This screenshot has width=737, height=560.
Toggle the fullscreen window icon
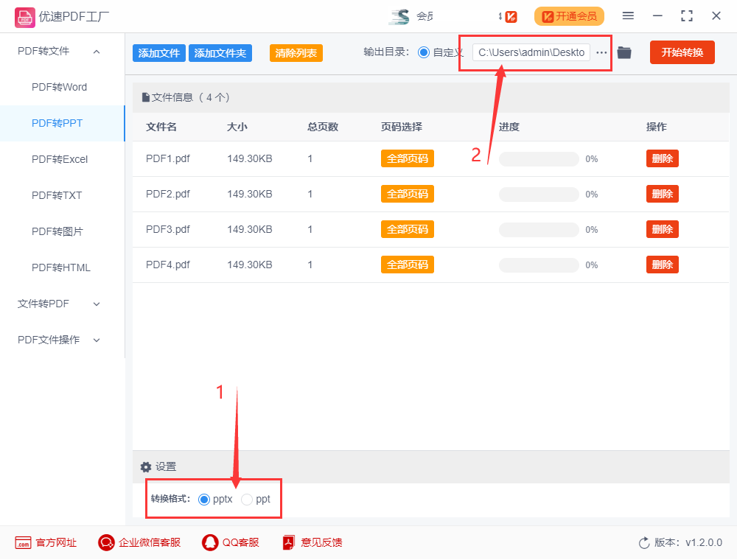pyautogui.click(x=687, y=16)
